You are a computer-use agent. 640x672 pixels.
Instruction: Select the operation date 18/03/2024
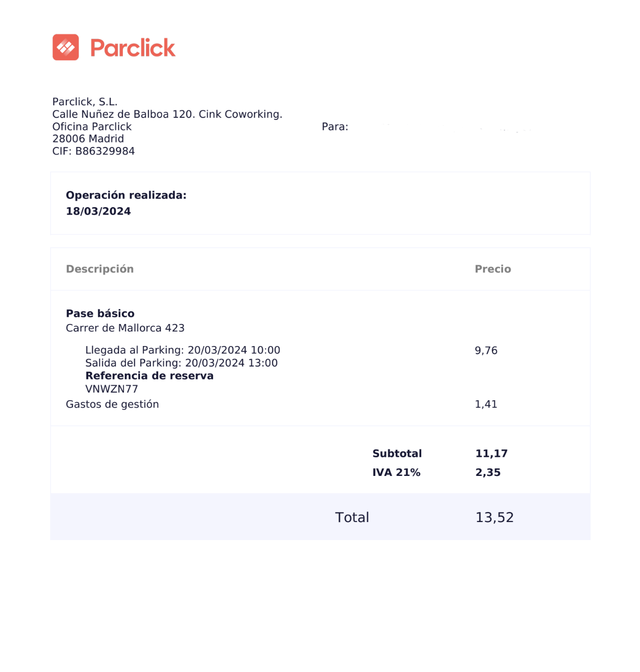pyautogui.click(x=98, y=212)
